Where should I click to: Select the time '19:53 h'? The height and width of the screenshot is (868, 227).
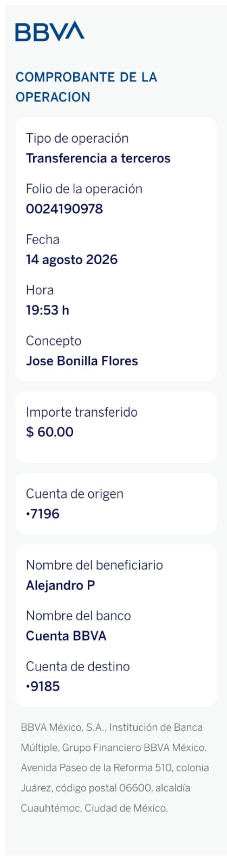pyautogui.click(x=48, y=310)
